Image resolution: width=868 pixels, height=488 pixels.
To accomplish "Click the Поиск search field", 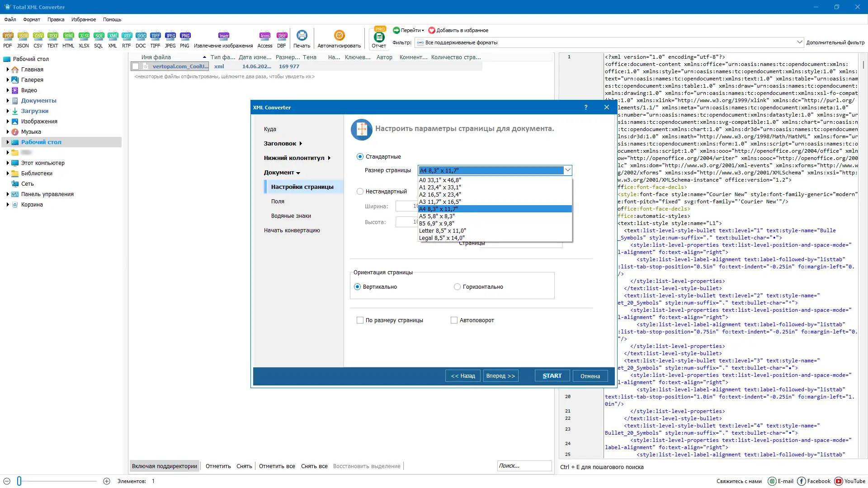I will [x=524, y=466].
